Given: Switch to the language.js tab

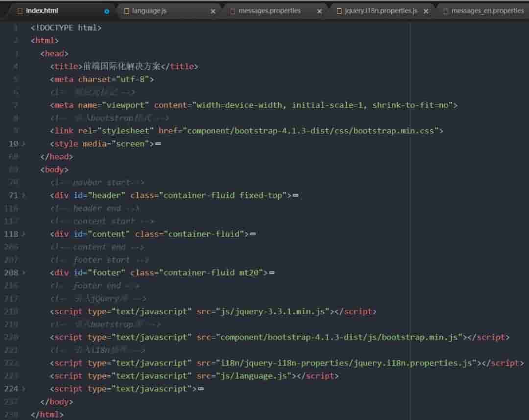Looking at the screenshot, I should (149, 11).
